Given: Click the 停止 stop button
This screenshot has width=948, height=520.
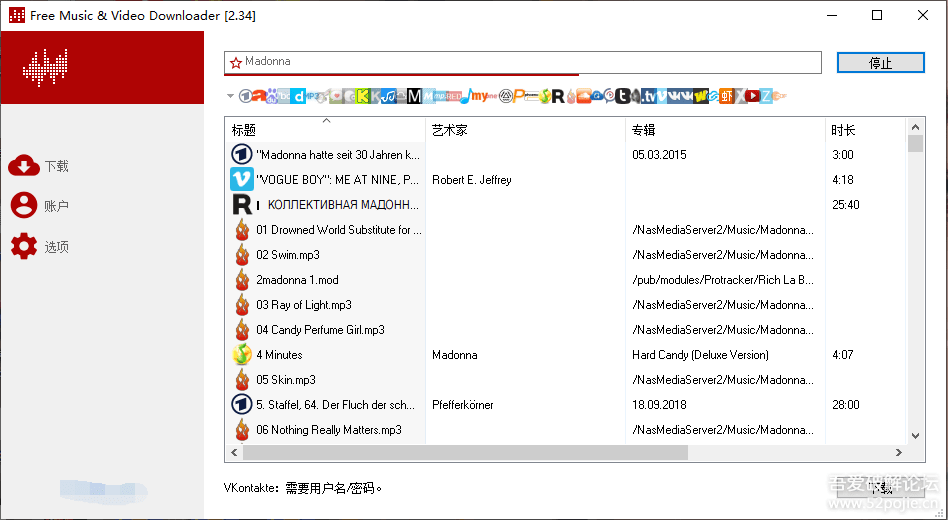Looking at the screenshot, I should pyautogui.click(x=880, y=63).
